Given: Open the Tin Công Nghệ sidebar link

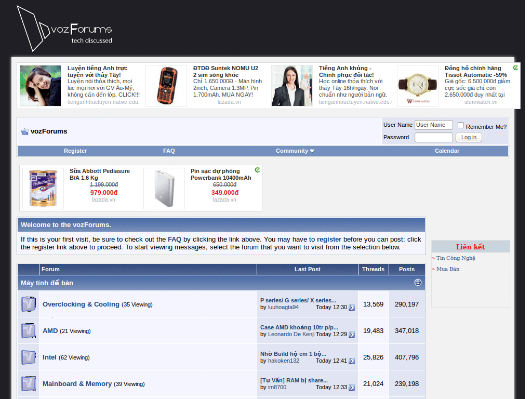Looking at the screenshot, I should pyautogui.click(x=456, y=258).
